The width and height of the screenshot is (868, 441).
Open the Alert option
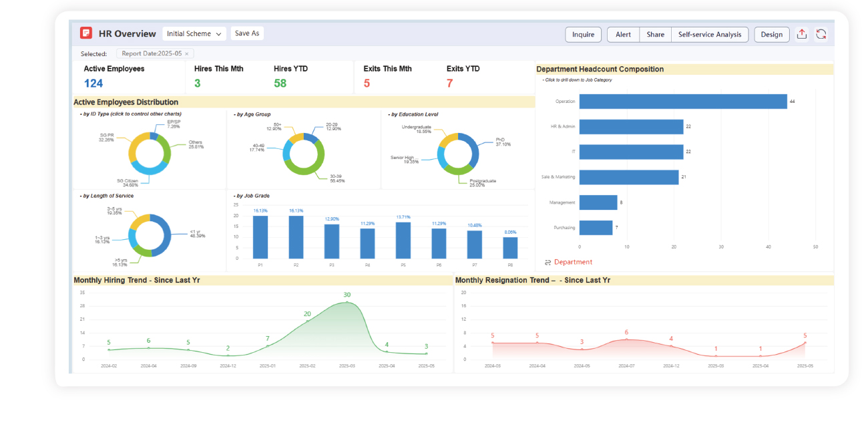[623, 35]
